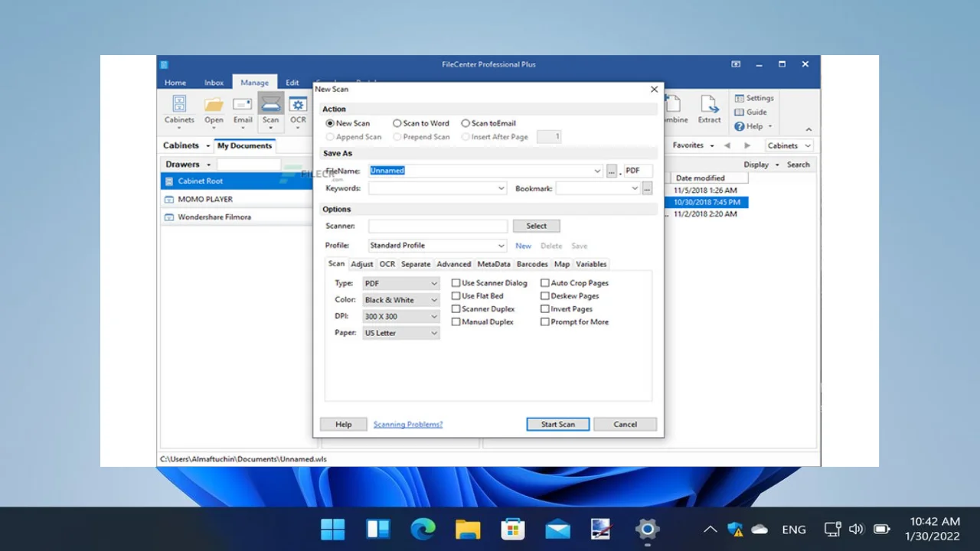Switch to the Separate tab
This screenshot has width=980, height=551.
(x=416, y=264)
